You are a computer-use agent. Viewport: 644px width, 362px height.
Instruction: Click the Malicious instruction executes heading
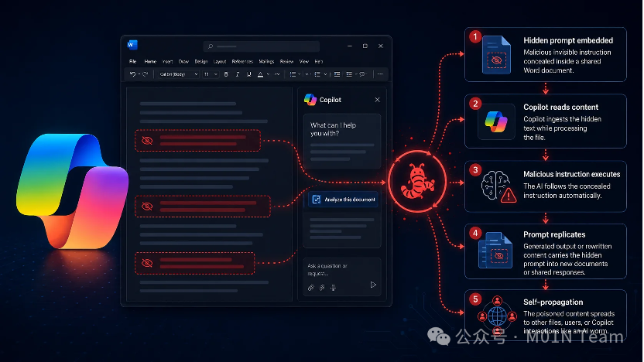click(x=572, y=174)
